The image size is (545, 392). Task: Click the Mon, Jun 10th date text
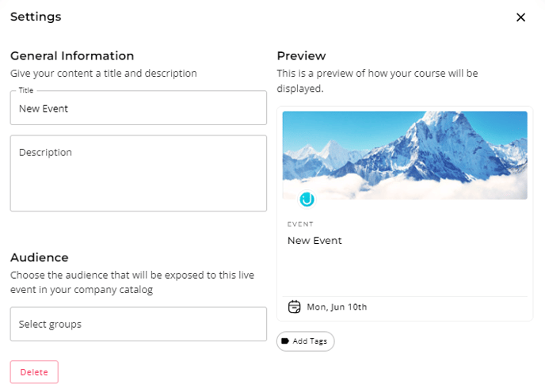click(x=337, y=306)
